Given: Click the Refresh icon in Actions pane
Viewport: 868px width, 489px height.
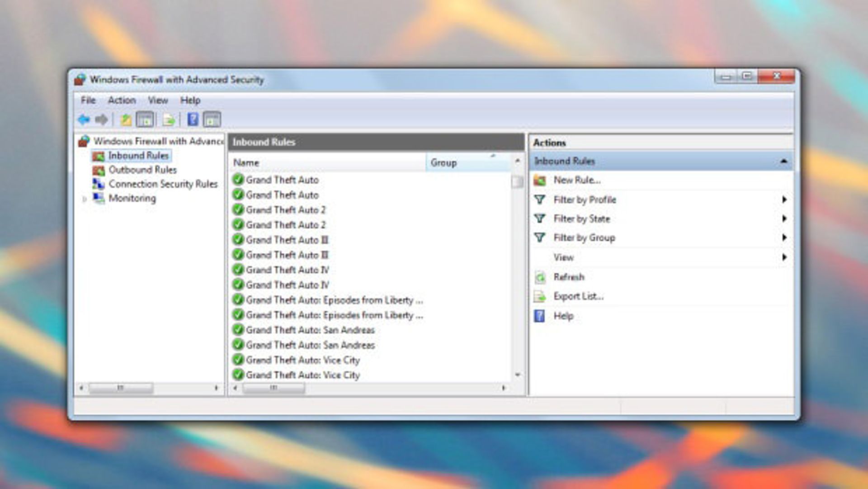Looking at the screenshot, I should click(540, 277).
